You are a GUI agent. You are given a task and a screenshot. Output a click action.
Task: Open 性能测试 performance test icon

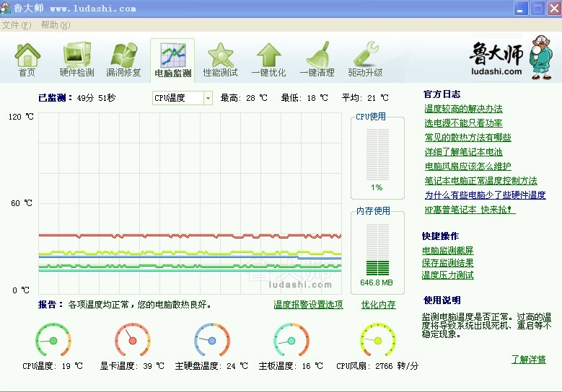[x=221, y=60]
